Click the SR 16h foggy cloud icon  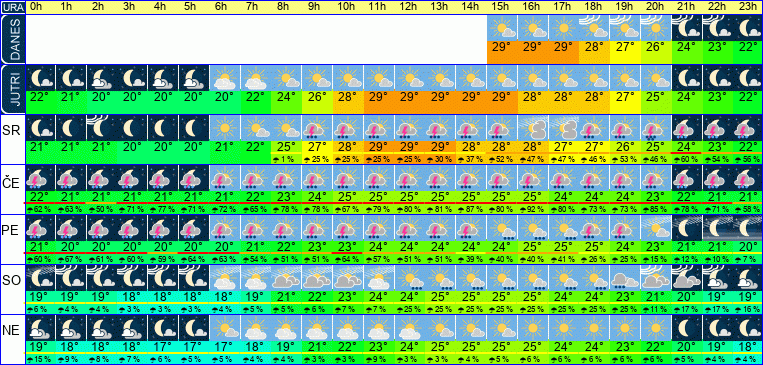point(533,128)
